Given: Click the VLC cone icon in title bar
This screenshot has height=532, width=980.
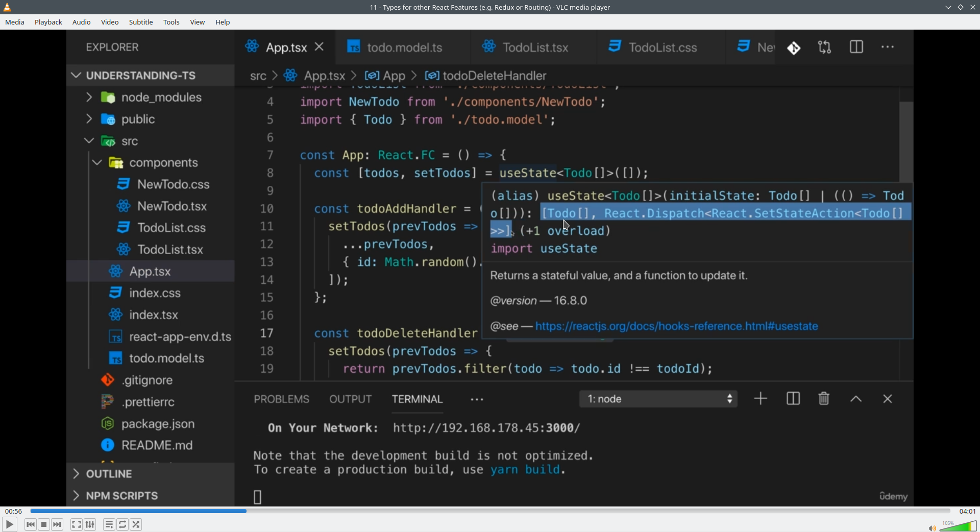Looking at the screenshot, I should [7, 7].
